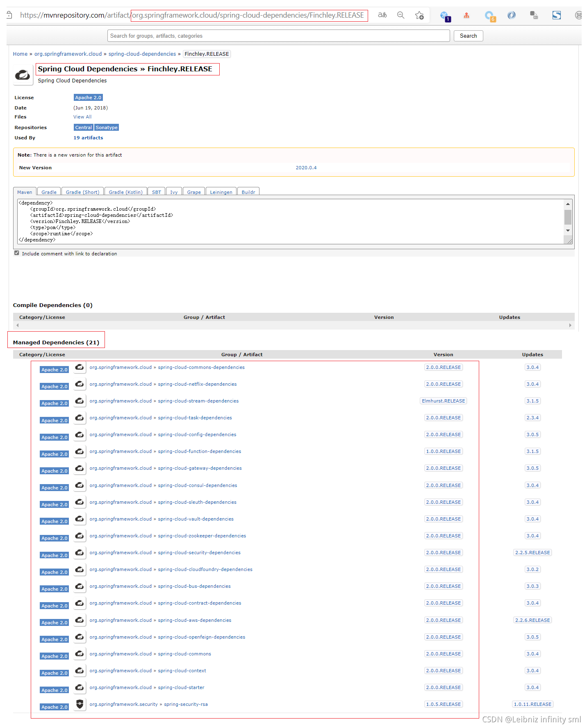Open the browser extension with badge 1
This screenshot has height=728, width=587.
click(x=445, y=16)
